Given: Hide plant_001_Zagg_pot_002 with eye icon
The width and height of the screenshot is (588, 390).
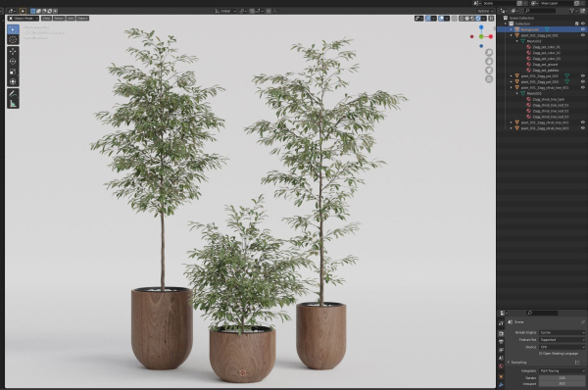Looking at the screenshot, I should point(583,75).
